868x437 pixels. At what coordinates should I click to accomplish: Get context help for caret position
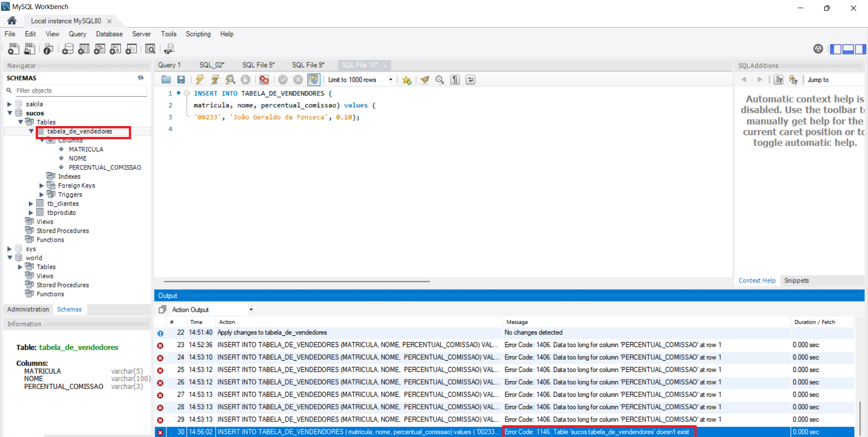click(778, 80)
